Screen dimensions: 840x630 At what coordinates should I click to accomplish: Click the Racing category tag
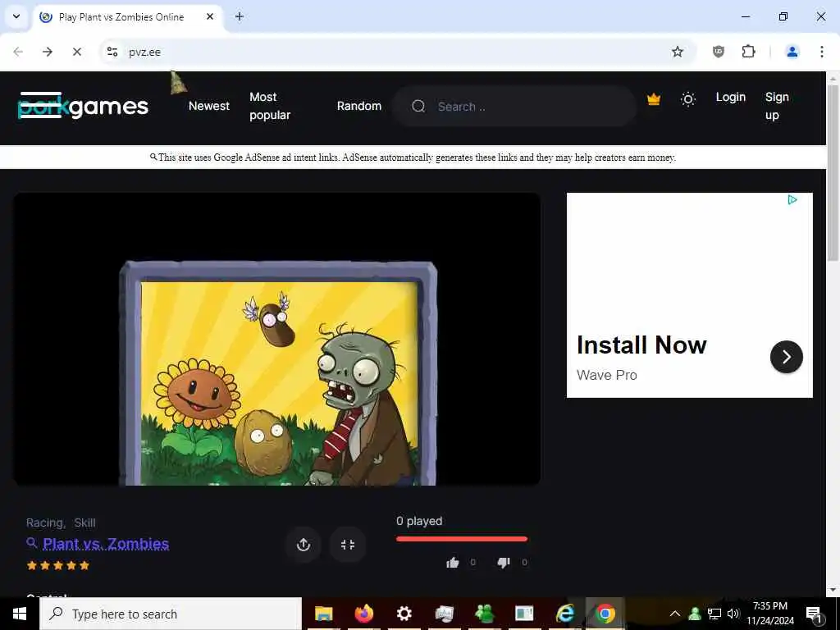(46, 523)
